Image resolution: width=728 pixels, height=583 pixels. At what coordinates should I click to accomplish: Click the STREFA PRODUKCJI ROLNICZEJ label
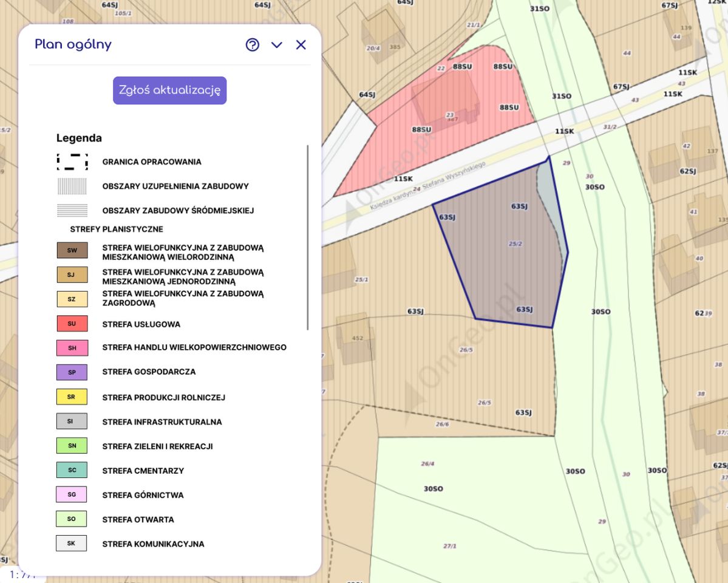pos(163,397)
